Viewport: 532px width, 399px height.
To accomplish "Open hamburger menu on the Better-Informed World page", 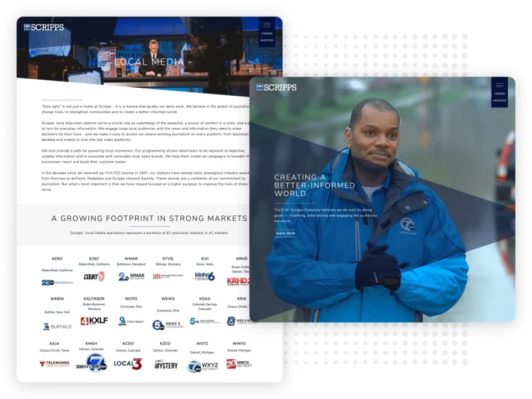I will click(x=499, y=85).
